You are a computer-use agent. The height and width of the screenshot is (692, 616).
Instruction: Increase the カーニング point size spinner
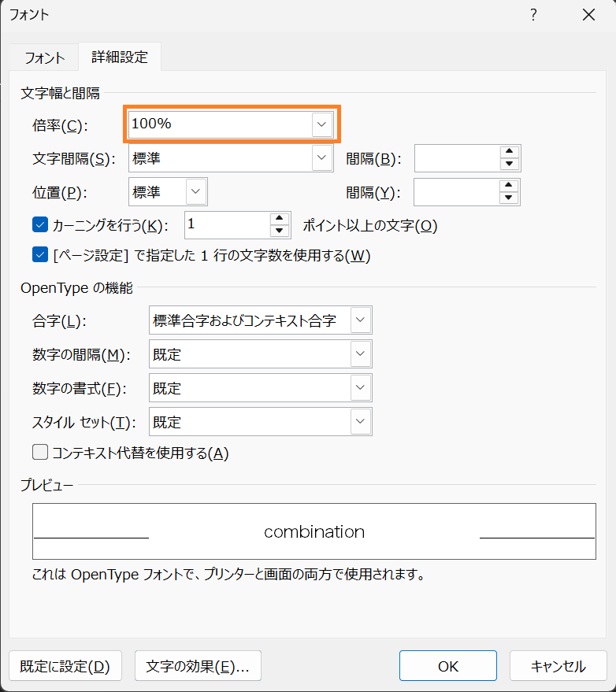[279, 219]
